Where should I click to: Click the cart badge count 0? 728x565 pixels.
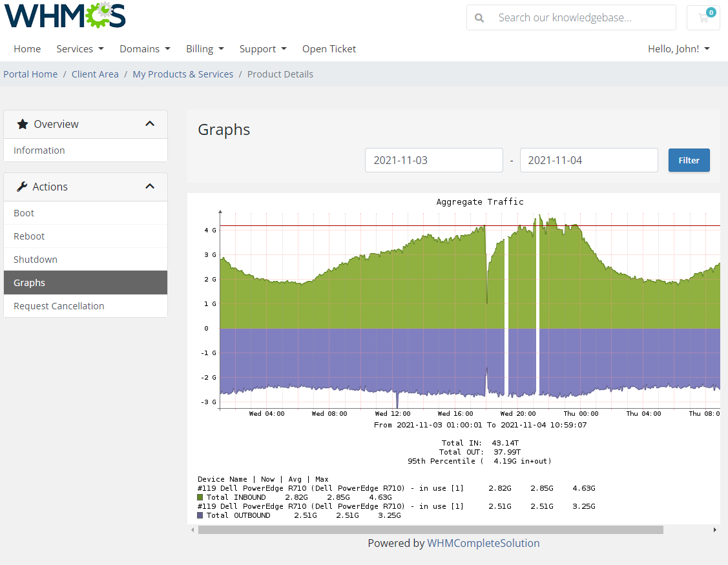click(711, 12)
